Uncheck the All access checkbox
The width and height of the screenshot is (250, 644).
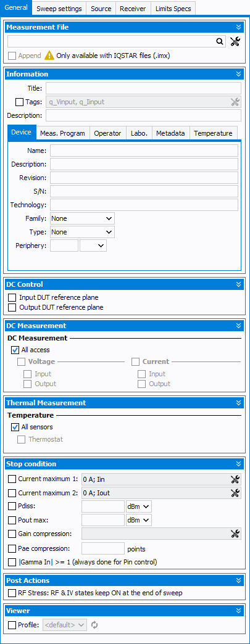pos(15,350)
